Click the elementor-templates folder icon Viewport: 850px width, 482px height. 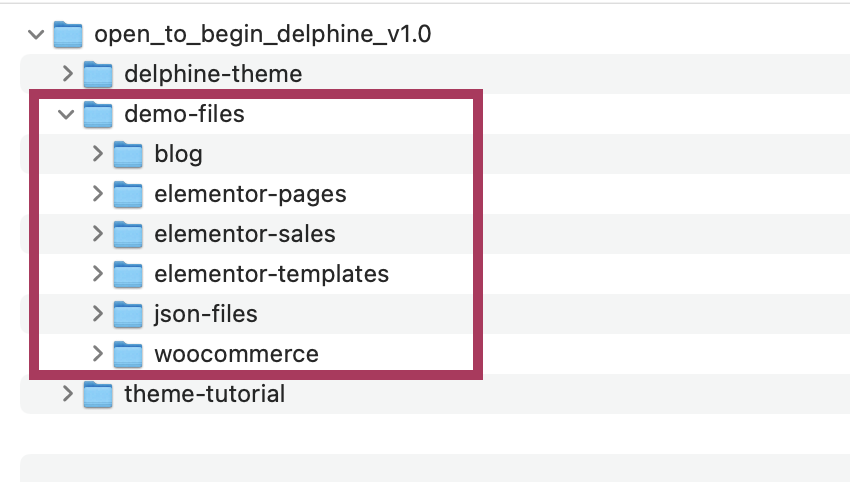click(x=128, y=274)
